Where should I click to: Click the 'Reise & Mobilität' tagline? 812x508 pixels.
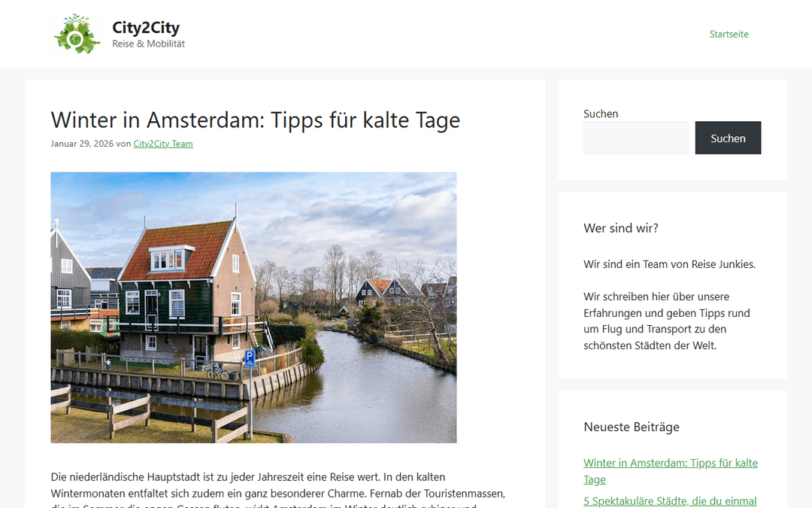(x=149, y=44)
